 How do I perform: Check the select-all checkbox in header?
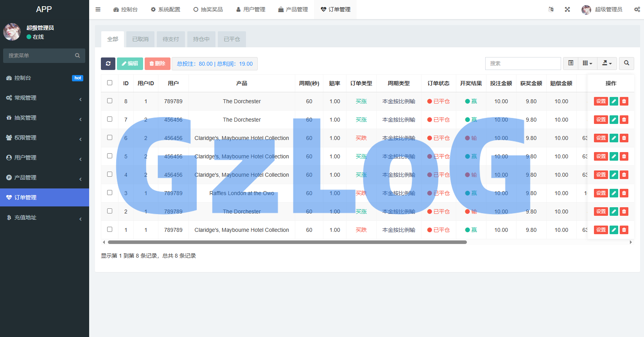(x=110, y=83)
